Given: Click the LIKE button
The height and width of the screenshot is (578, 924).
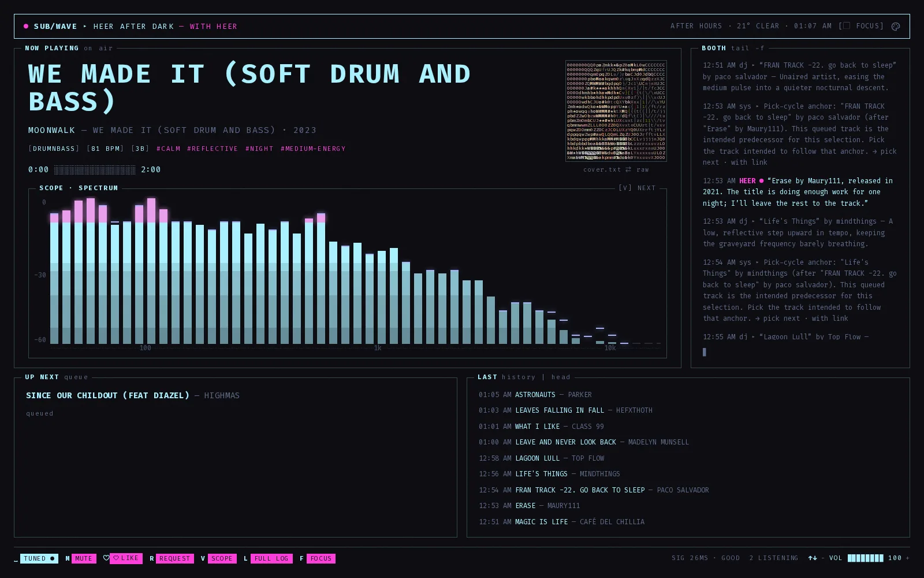Looking at the screenshot, I should (x=126, y=558).
